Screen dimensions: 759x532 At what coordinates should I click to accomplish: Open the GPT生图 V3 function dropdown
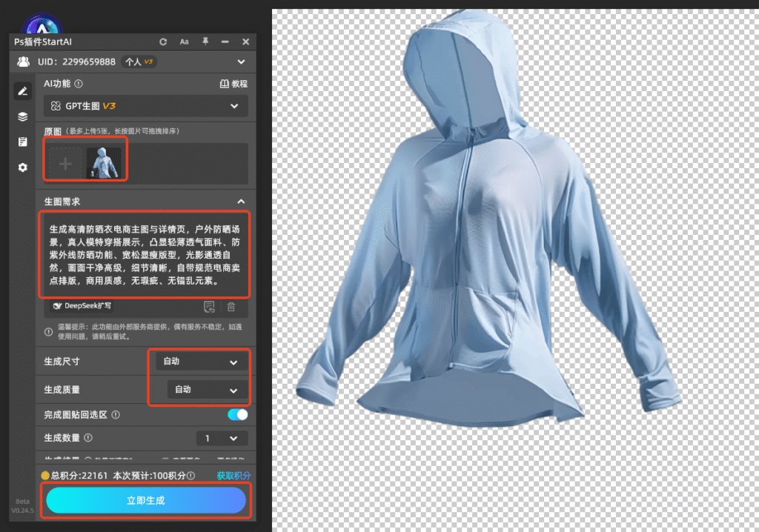(146, 106)
